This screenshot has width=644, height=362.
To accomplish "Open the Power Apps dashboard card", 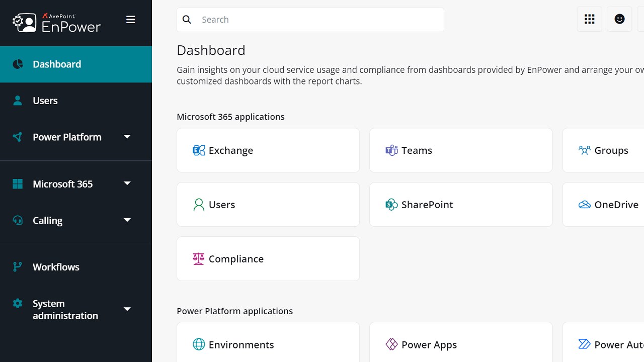I will click(461, 342).
